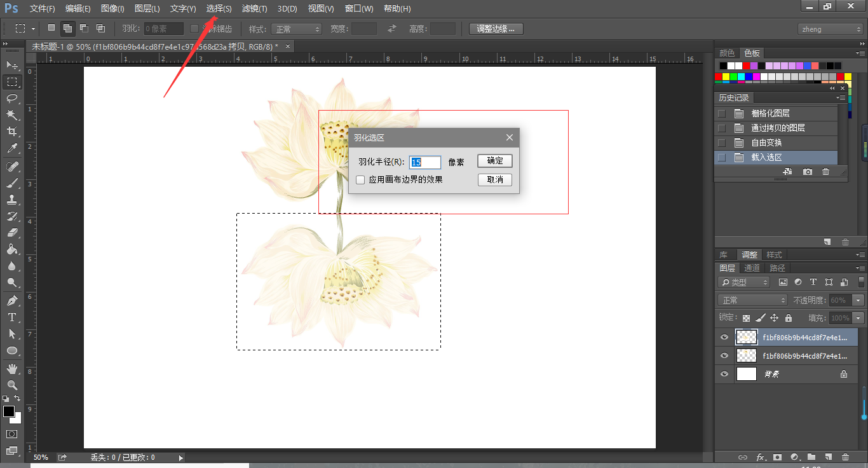Viewport: 868px width, 468px height.
Task: Click the foreground color swatch
Action: coord(9,411)
